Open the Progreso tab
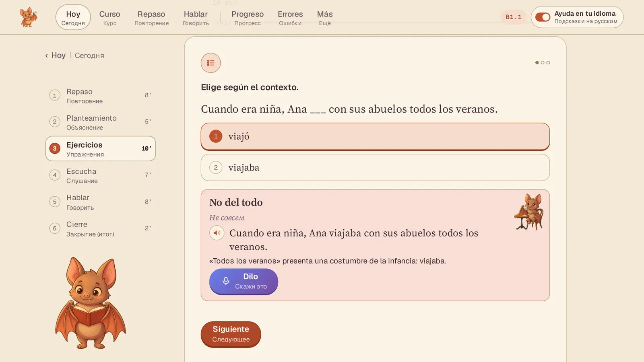 [248, 18]
